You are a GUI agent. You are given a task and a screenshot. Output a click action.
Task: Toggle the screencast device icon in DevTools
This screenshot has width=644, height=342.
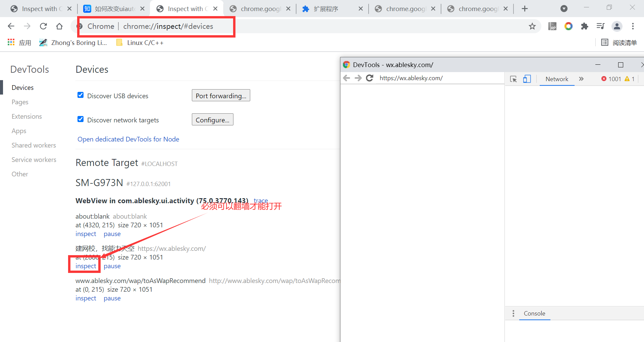527,79
